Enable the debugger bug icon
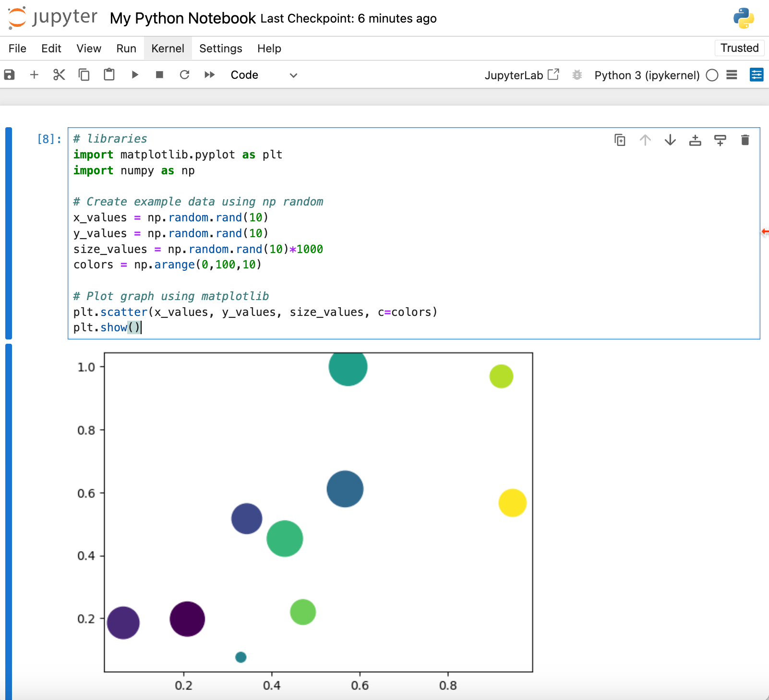 (577, 75)
